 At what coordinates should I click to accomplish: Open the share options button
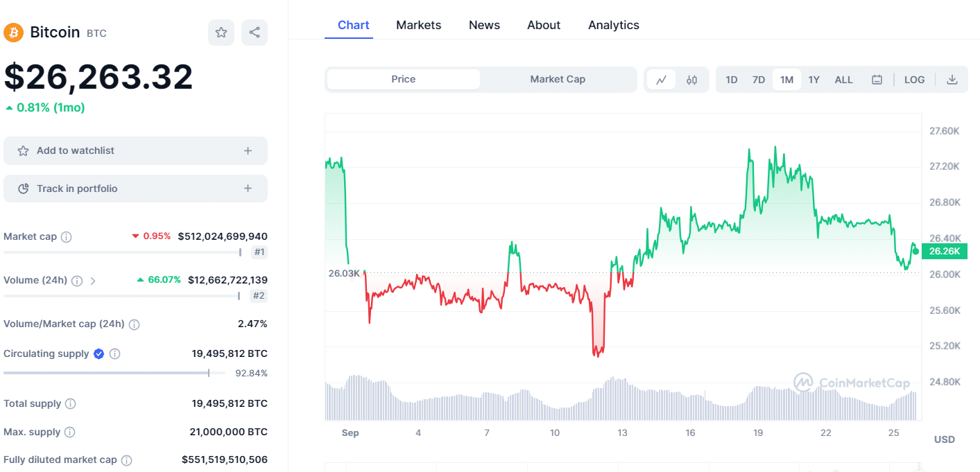(255, 33)
